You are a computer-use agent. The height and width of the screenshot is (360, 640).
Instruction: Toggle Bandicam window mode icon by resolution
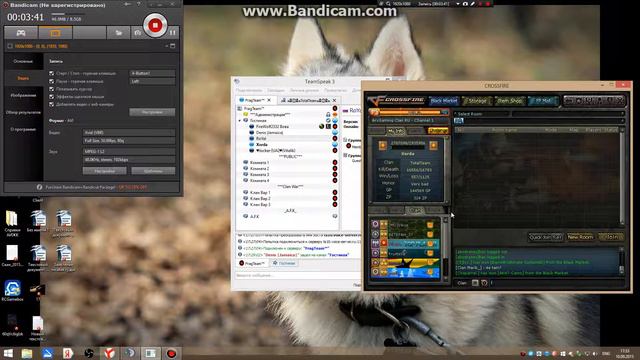click(173, 46)
